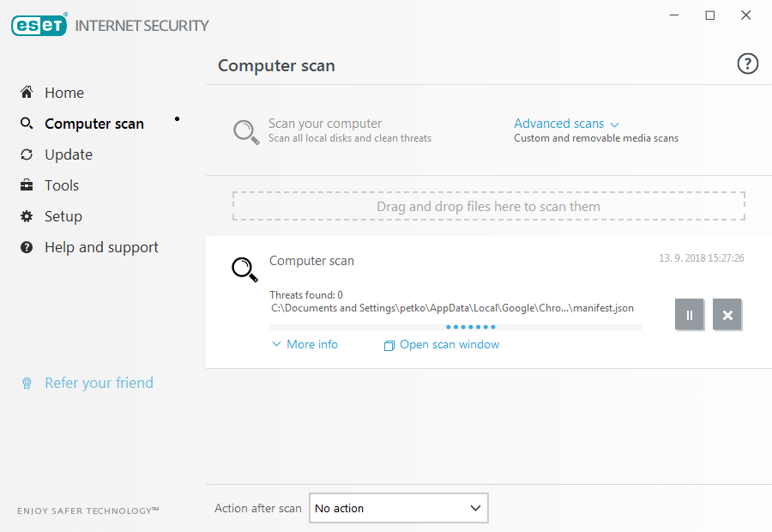Open the Setup section
Screen dimensions: 772x532
pos(63,217)
